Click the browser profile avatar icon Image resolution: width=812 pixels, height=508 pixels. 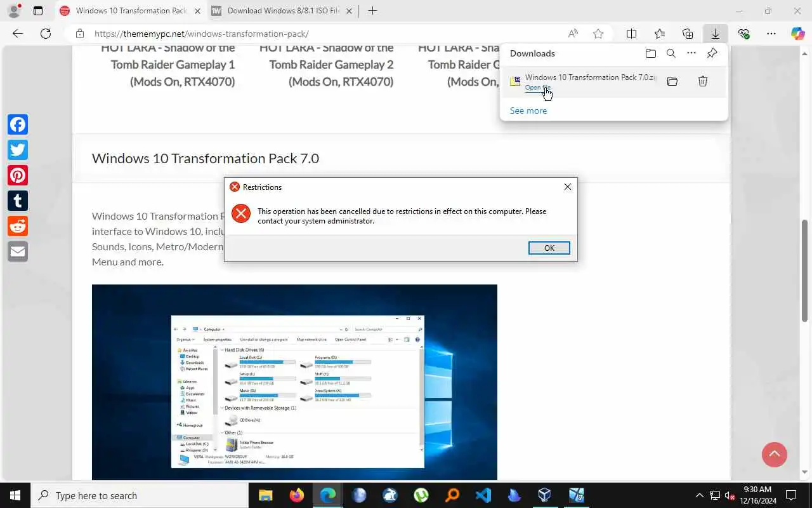tap(13, 11)
